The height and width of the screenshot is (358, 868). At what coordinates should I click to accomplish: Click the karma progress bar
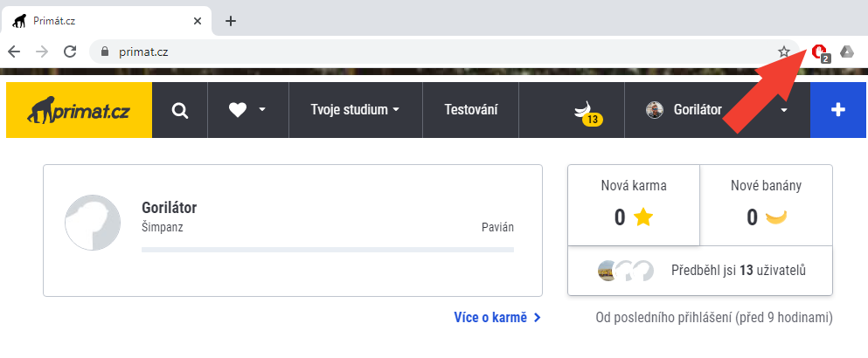(x=328, y=250)
